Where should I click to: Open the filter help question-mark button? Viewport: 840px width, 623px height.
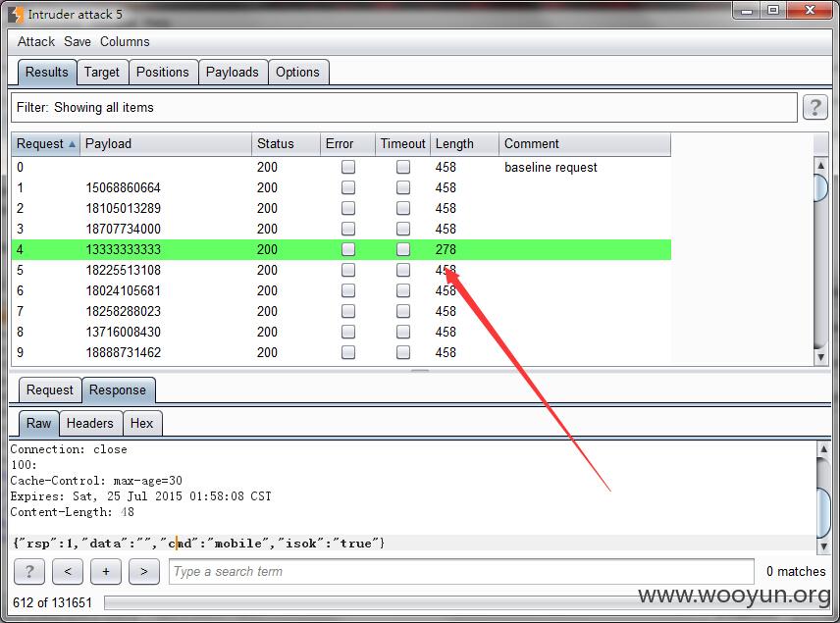click(x=814, y=107)
